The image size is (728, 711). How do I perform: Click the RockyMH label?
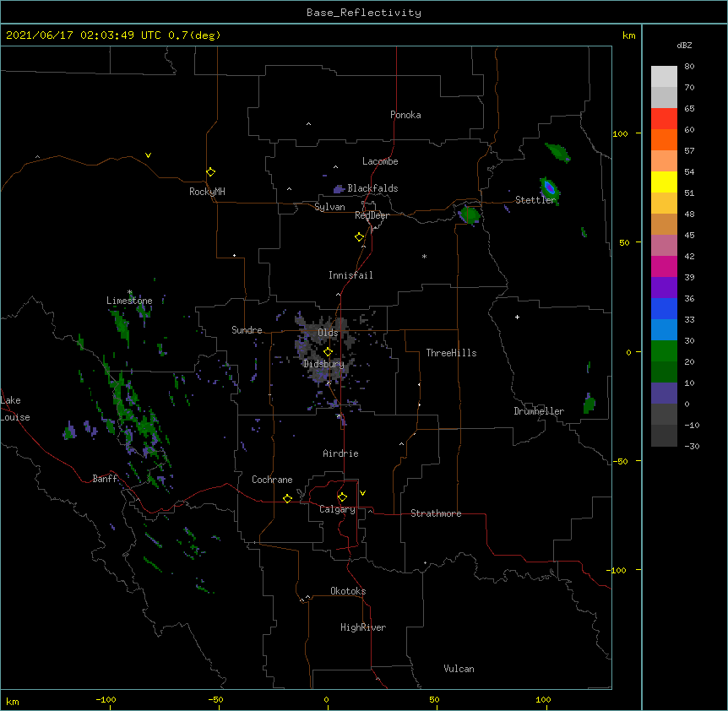coord(207,192)
